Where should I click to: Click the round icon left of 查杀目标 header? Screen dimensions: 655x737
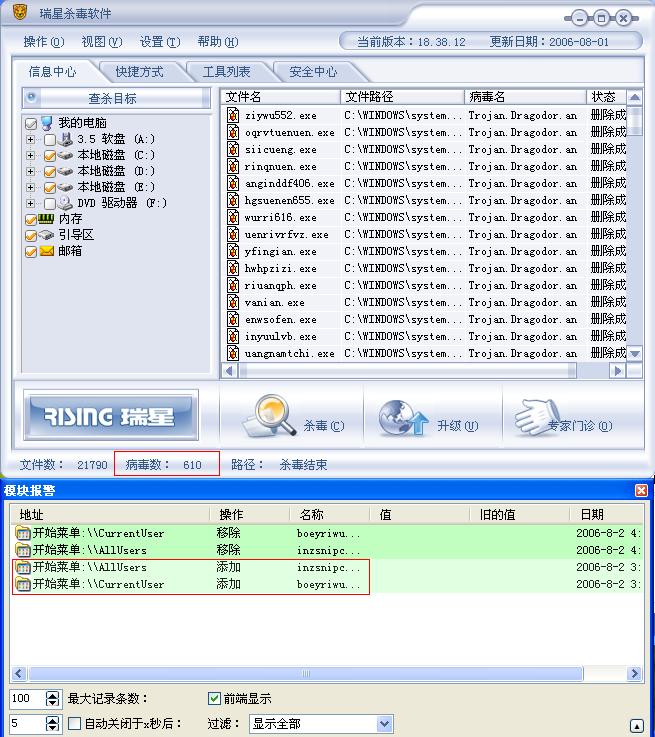click(x=31, y=97)
